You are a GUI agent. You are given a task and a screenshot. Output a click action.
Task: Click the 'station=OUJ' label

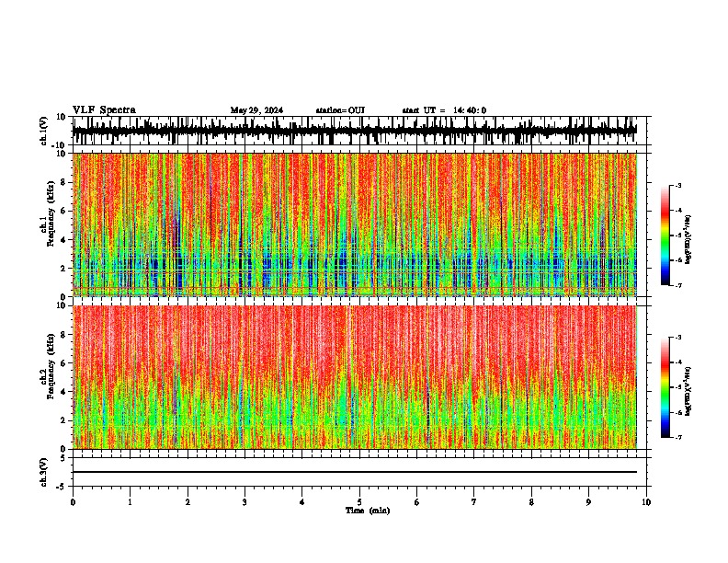point(340,110)
